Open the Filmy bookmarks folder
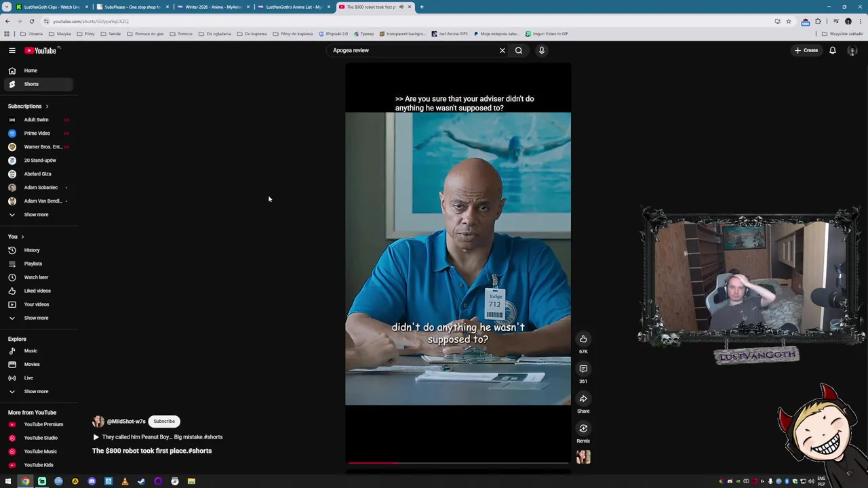 click(86, 34)
